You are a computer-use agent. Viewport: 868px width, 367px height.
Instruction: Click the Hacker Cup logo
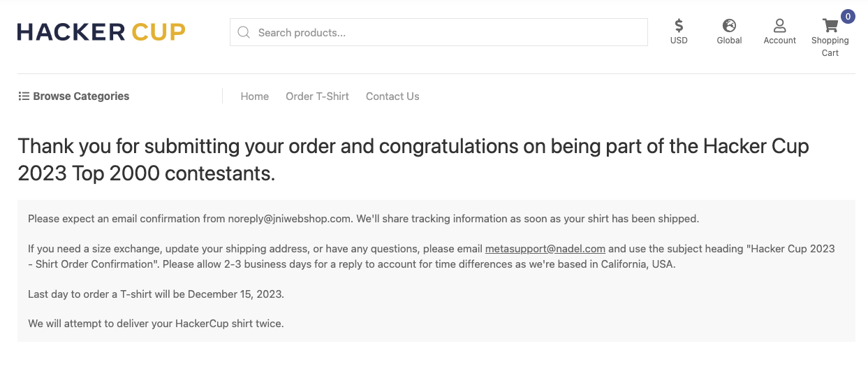coord(101,32)
